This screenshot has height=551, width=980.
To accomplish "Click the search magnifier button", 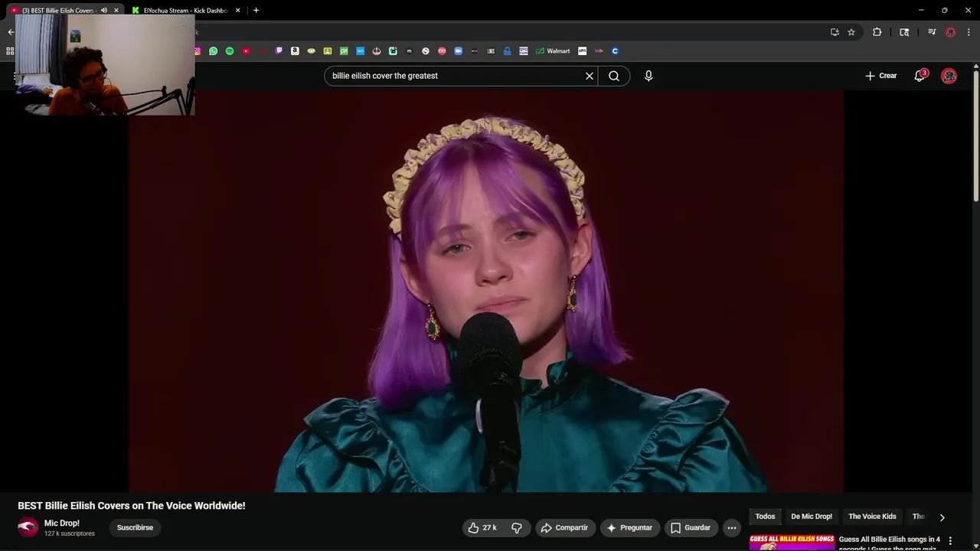I will point(614,76).
